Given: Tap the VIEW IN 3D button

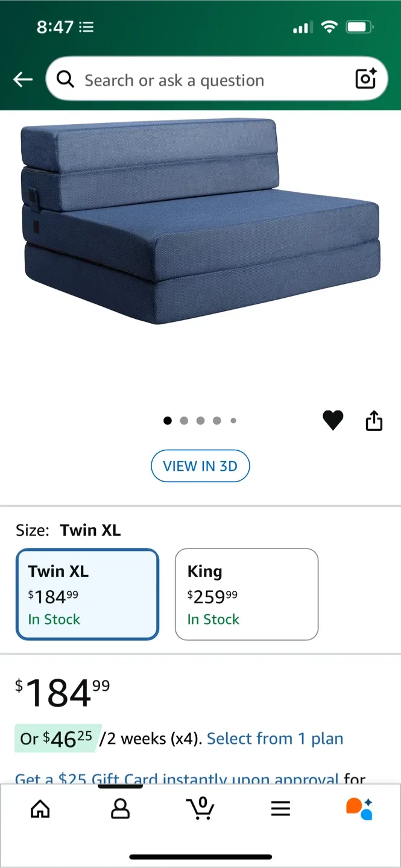Looking at the screenshot, I should tap(200, 465).
